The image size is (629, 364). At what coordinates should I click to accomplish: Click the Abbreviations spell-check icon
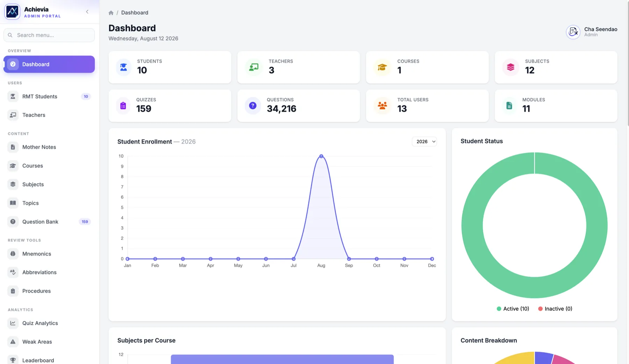13,272
